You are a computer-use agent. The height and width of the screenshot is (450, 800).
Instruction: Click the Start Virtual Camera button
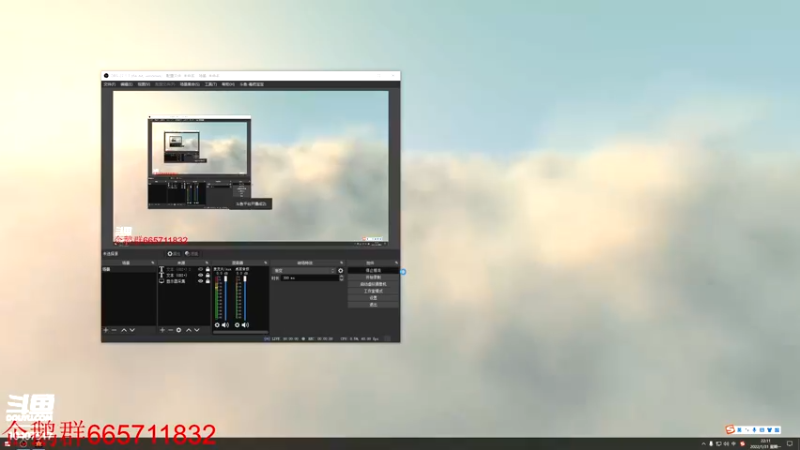pos(373,284)
